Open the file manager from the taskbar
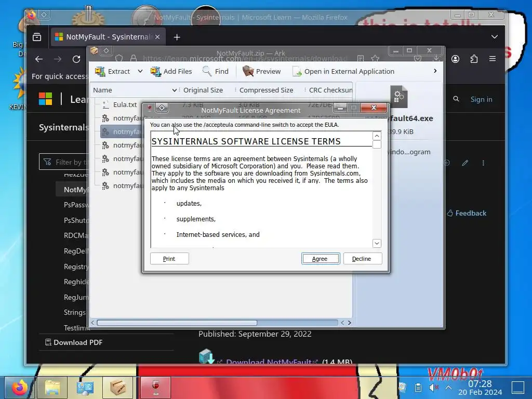 click(x=52, y=388)
